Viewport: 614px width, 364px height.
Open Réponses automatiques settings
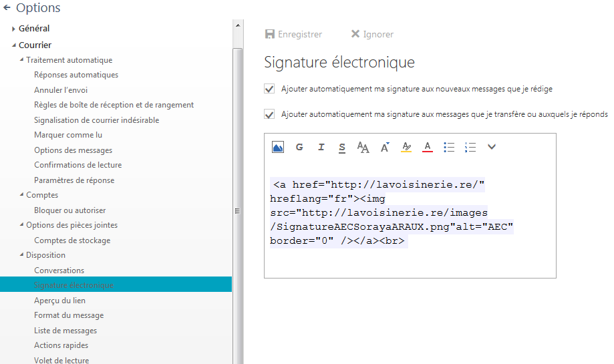coord(76,75)
